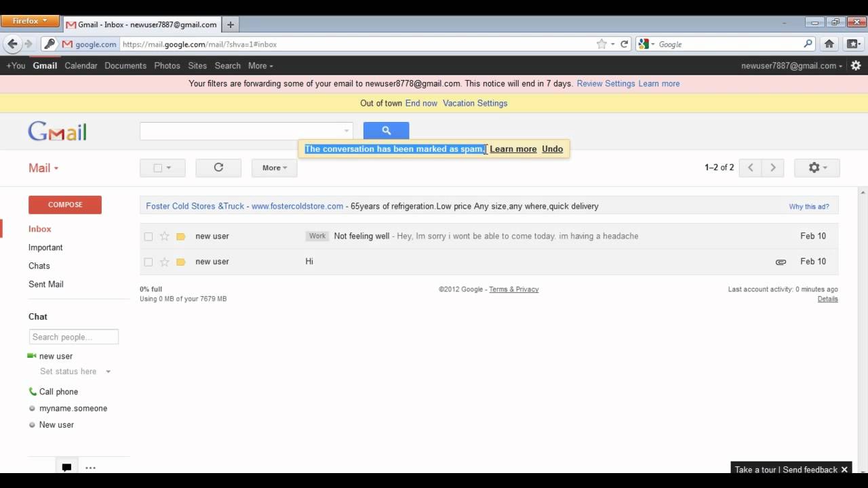
Task: Open the Important folder
Action: point(45,247)
